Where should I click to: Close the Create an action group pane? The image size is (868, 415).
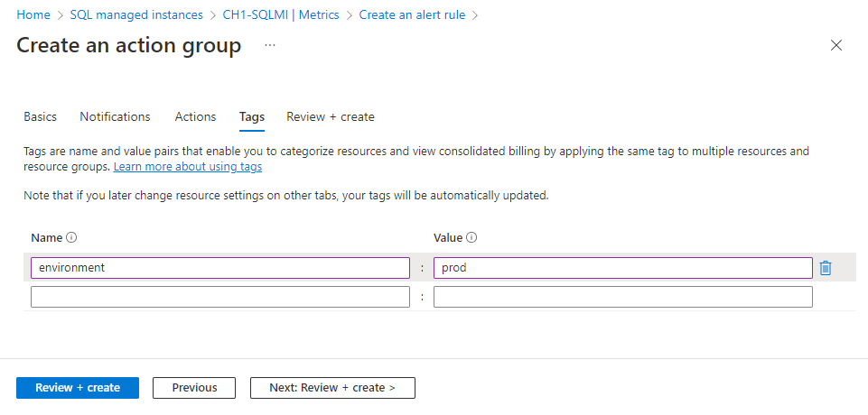pos(836,46)
